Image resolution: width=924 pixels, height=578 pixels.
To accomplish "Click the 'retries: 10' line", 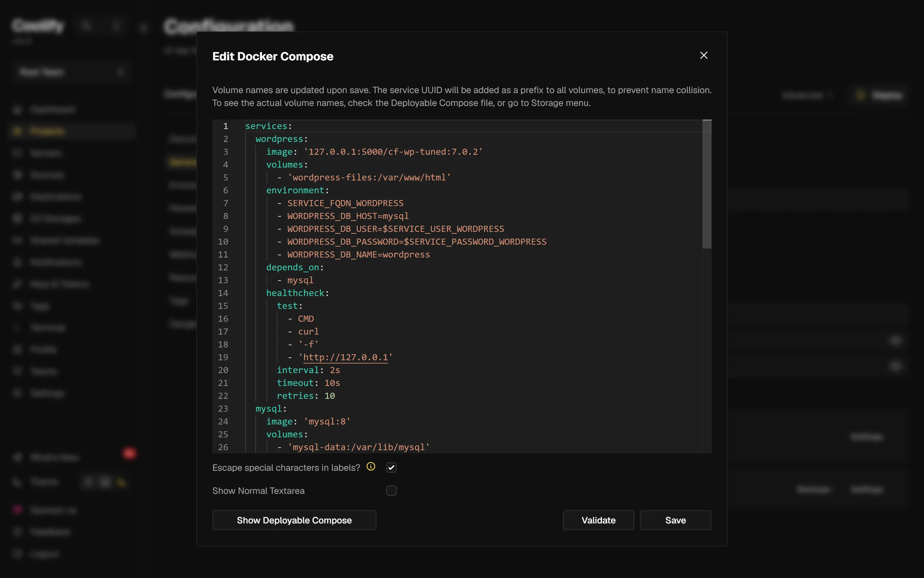I will (306, 396).
